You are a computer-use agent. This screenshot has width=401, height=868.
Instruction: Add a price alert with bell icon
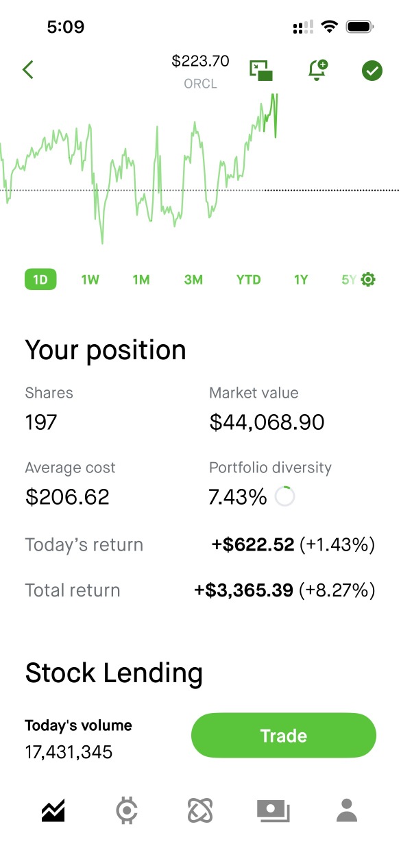pos(317,70)
